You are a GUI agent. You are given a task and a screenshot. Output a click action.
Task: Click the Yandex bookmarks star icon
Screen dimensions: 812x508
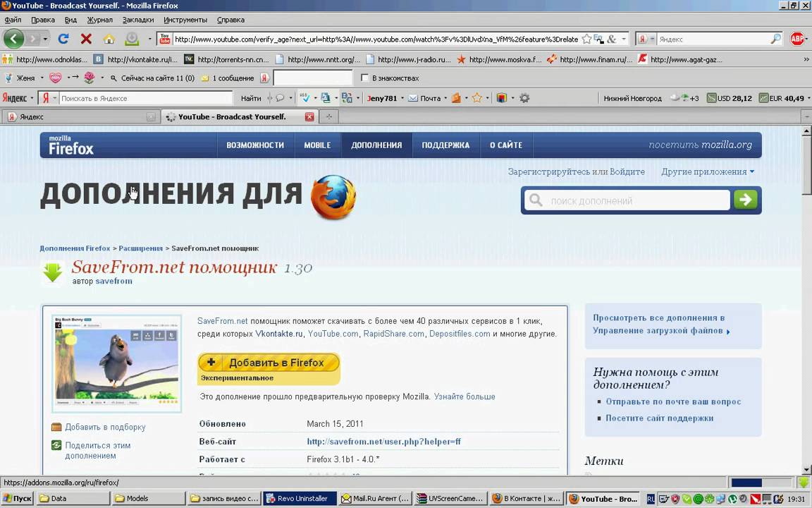click(477, 97)
